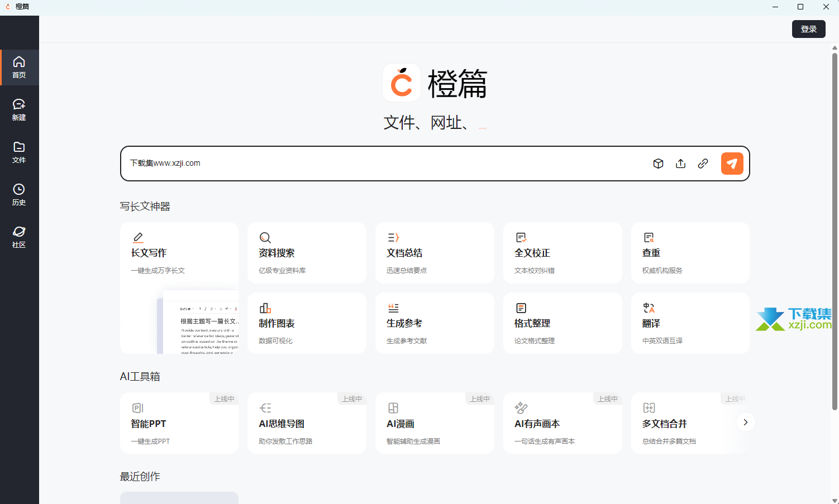Click the 文档总结 summary icon
Screen dimensions: 839x504
(x=393, y=238)
